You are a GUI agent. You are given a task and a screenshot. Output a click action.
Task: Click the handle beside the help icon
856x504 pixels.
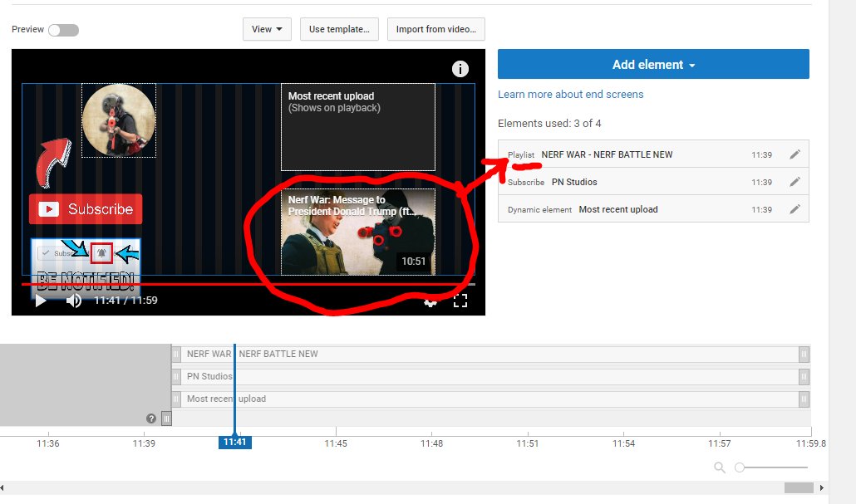tap(166, 418)
